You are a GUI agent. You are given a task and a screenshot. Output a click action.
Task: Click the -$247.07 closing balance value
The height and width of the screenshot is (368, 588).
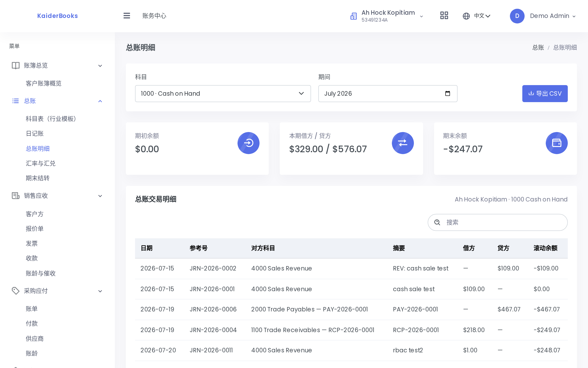coord(463,149)
